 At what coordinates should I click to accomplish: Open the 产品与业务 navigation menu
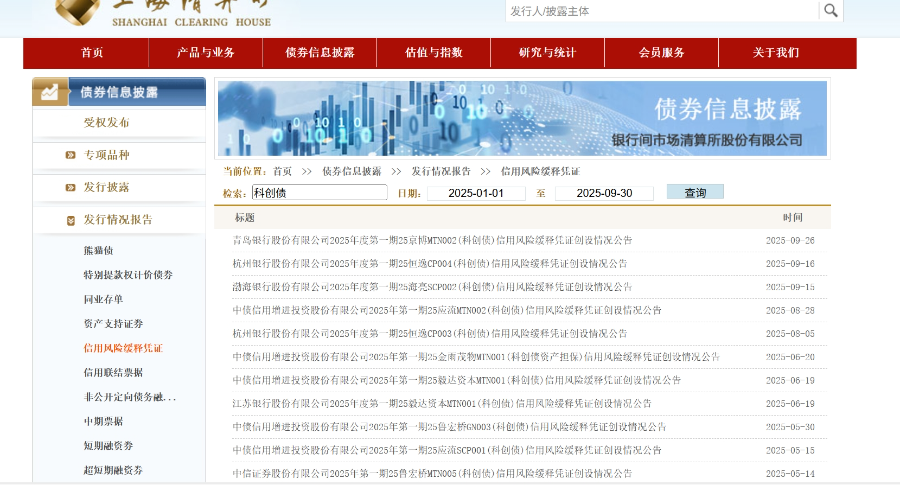(x=205, y=53)
